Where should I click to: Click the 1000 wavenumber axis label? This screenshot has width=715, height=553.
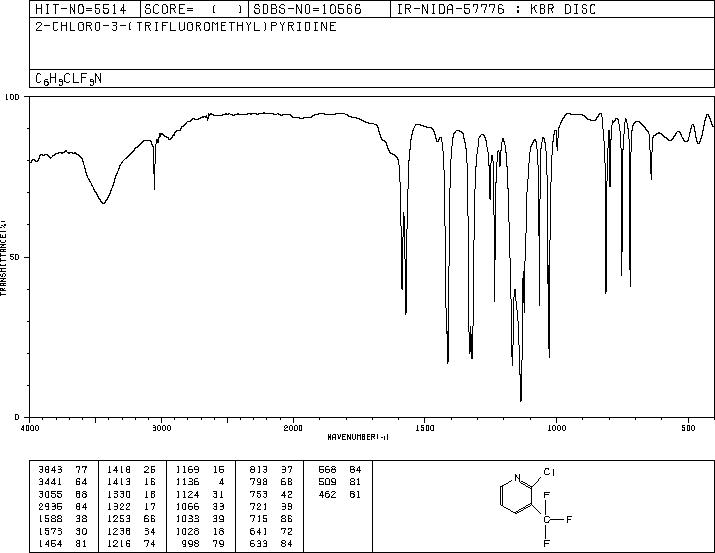556,428
